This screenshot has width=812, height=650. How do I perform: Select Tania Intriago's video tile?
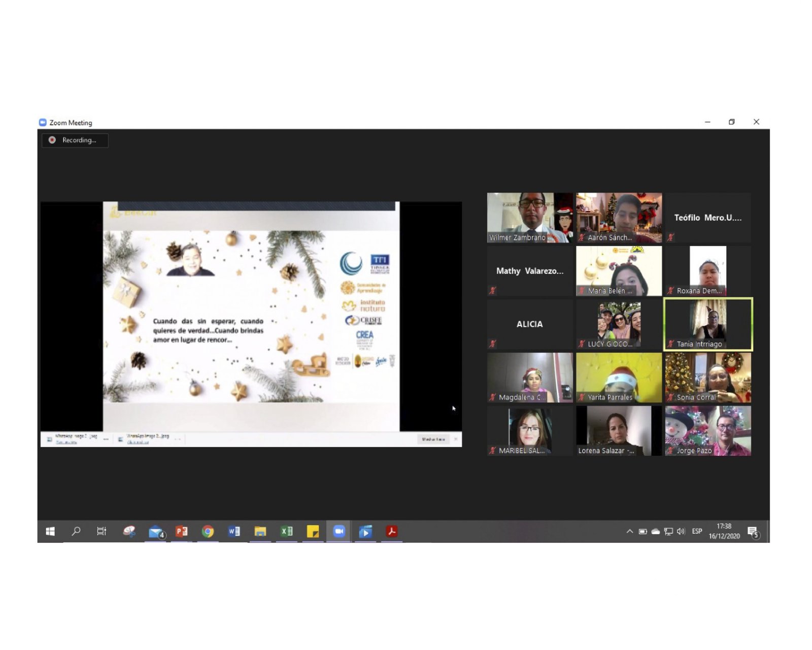(x=708, y=324)
